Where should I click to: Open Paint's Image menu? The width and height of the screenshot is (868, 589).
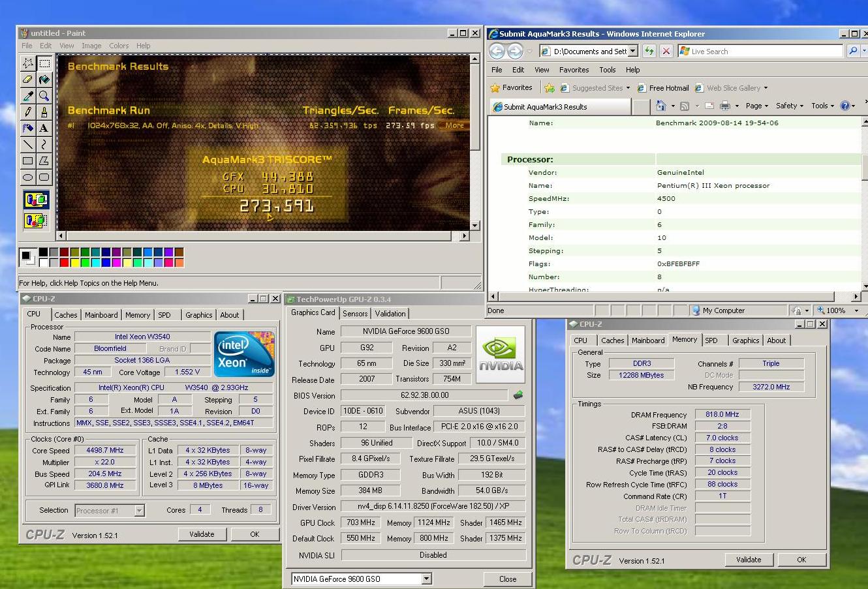[x=91, y=46]
